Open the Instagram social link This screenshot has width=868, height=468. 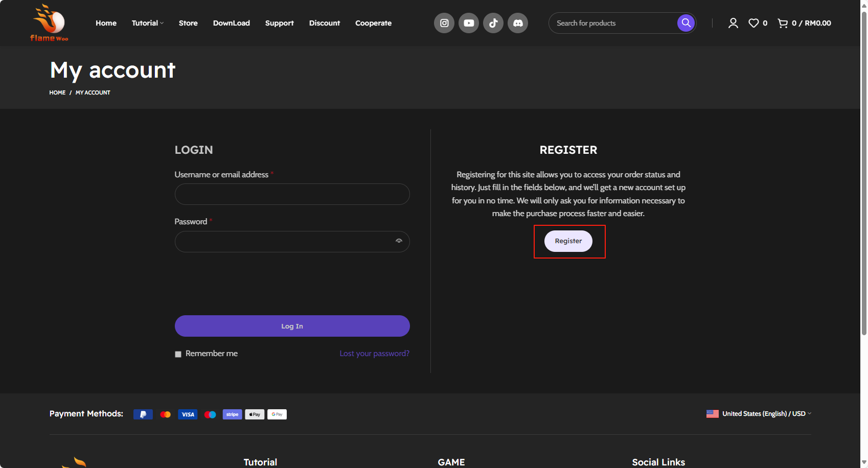(x=444, y=23)
